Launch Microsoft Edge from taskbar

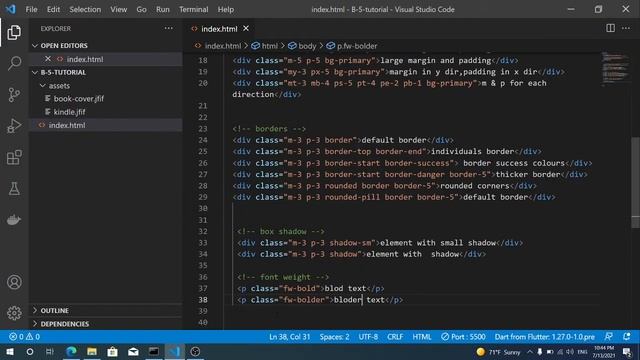(71, 351)
